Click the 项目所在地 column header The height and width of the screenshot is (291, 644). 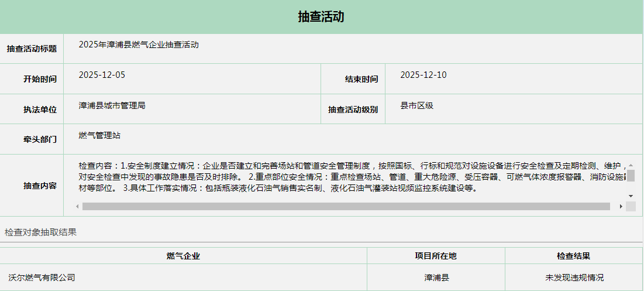tap(436, 256)
